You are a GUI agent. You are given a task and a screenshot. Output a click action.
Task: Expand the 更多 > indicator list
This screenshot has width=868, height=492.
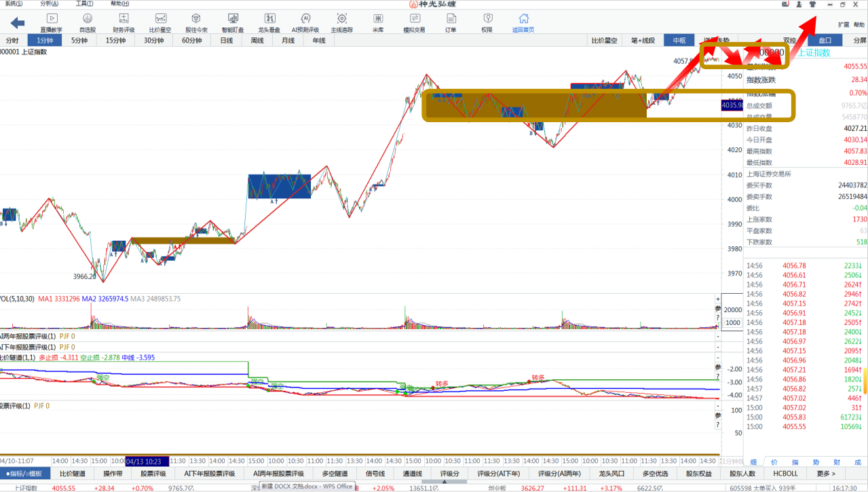[826, 474]
